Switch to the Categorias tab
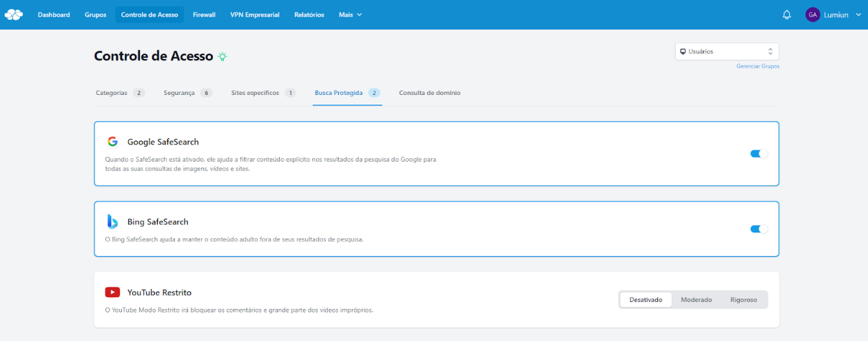868x342 pixels. click(x=120, y=93)
